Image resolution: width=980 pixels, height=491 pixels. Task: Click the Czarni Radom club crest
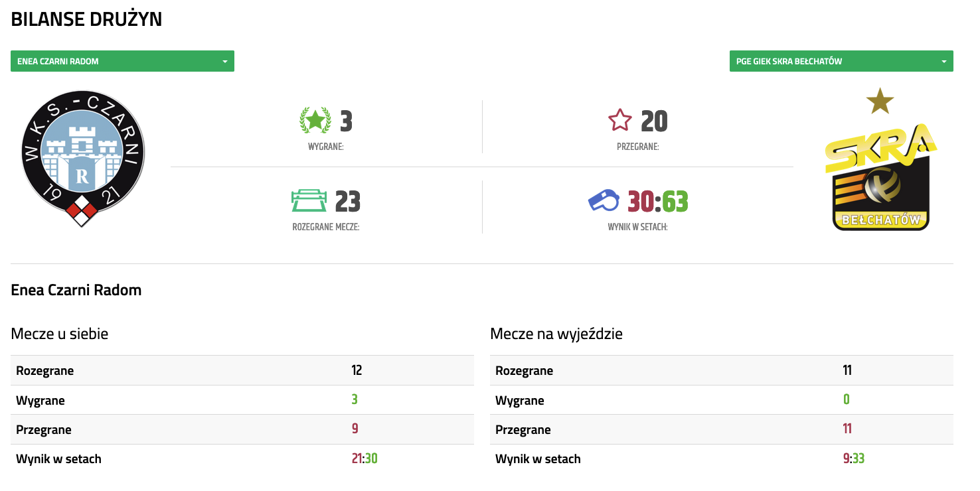pyautogui.click(x=82, y=158)
